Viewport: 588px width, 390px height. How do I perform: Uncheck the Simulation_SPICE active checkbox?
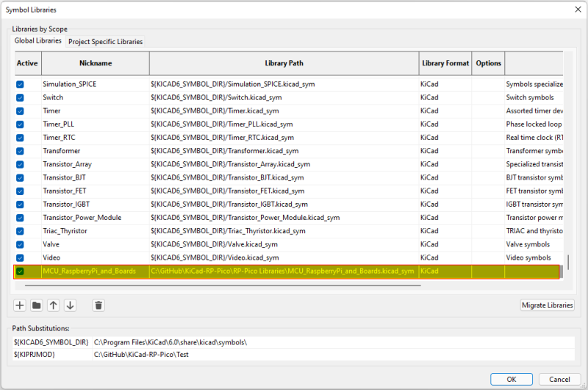pyautogui.click(x=20, y=84)
